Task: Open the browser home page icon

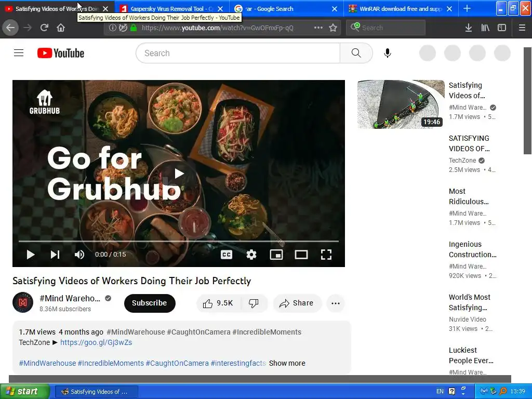Action: coord(61,28)
